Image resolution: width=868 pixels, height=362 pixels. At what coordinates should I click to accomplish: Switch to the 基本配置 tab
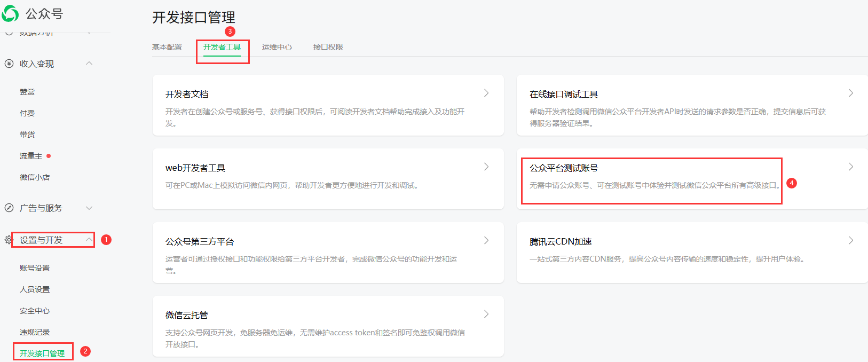(x=167, y=47)
